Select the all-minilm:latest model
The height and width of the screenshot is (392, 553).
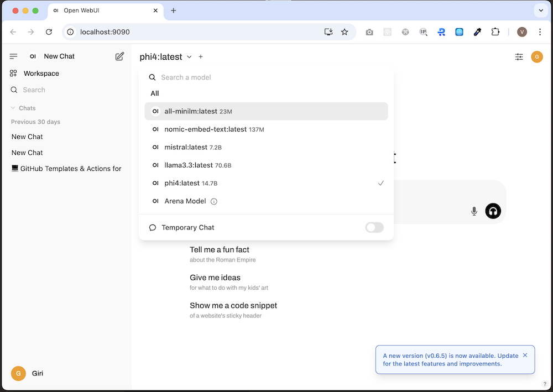266,111
